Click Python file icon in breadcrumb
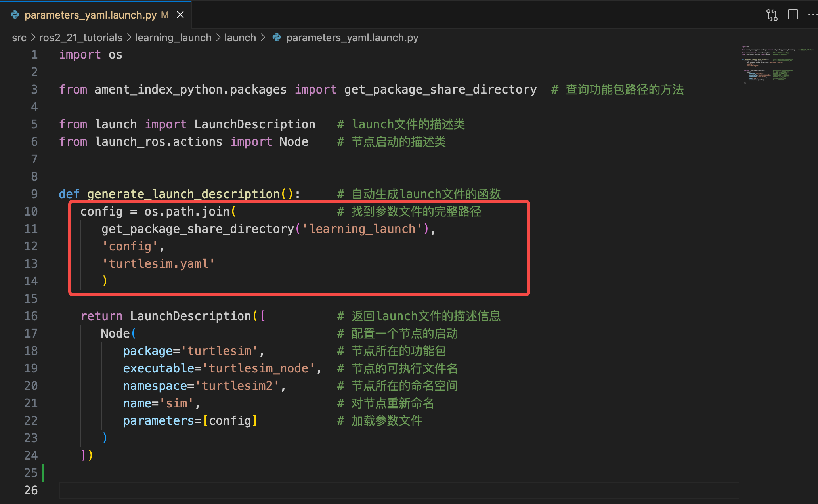The height and width of the screenshot is (504, 818). pos(277,38)
